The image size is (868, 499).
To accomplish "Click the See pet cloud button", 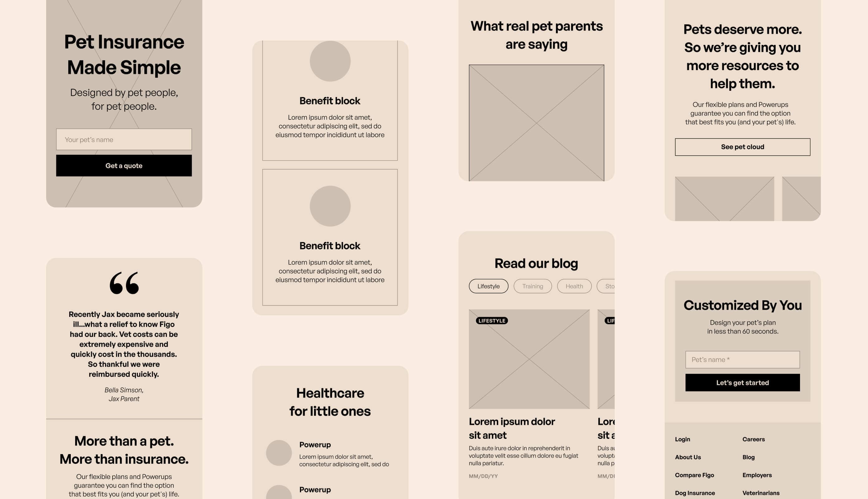I will (x=742, y=147).
